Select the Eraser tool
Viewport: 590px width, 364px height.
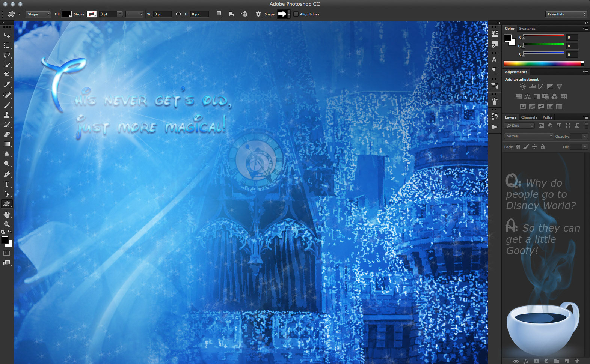(x=7, y=134)
